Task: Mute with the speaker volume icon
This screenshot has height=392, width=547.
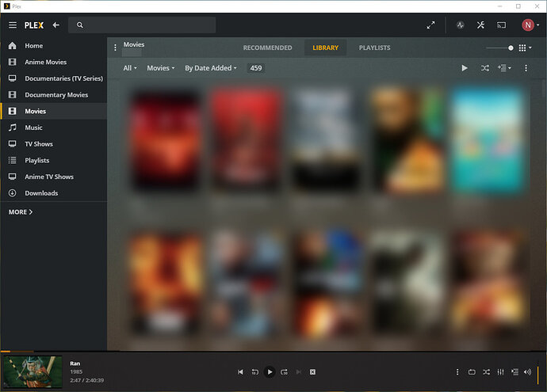Action: click(x=527, y=371)
